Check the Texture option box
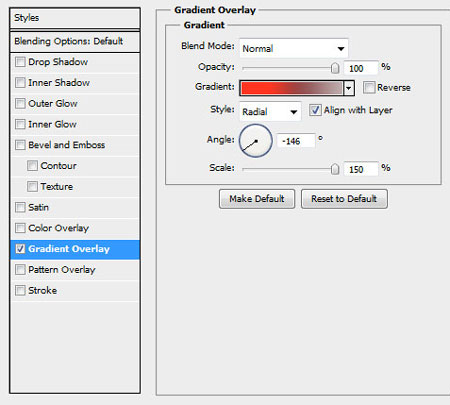 32,186
